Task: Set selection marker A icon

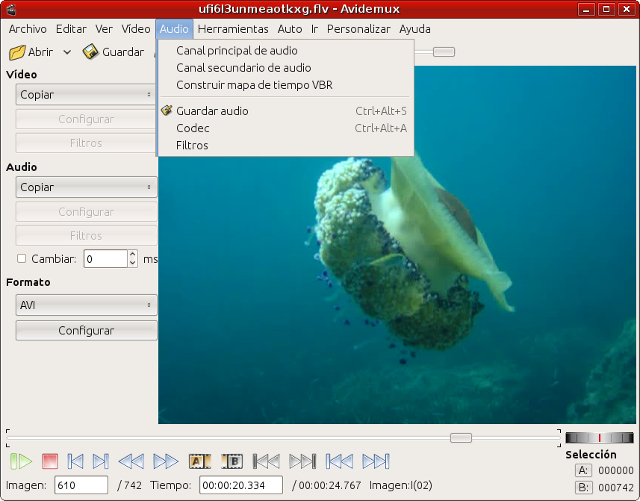Action: click(x=199, y=461)
